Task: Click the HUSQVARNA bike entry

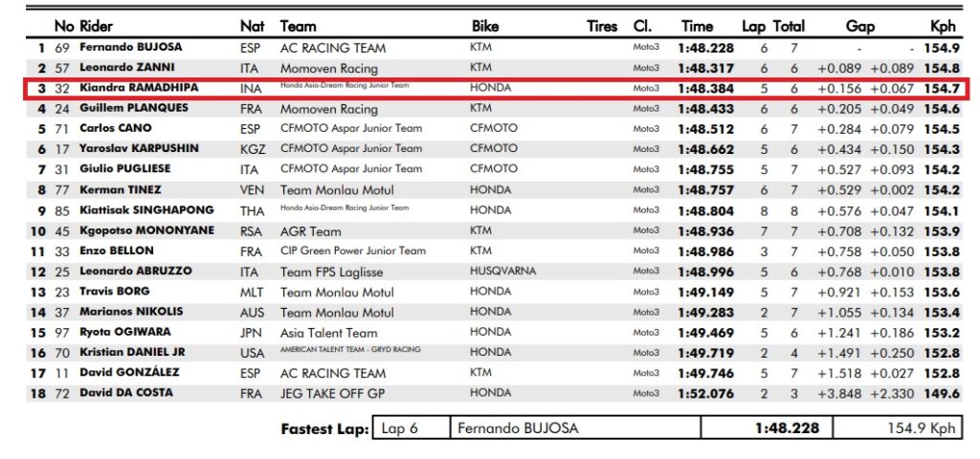Action: pos(502,271)
